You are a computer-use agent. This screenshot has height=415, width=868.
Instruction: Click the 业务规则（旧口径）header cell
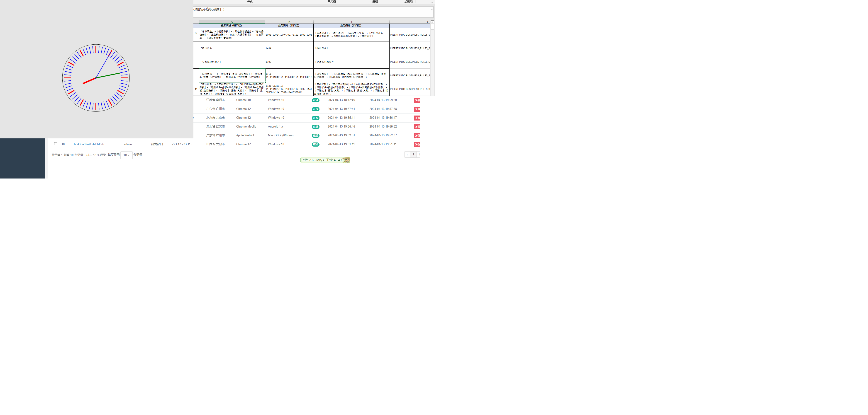(289, 26)
